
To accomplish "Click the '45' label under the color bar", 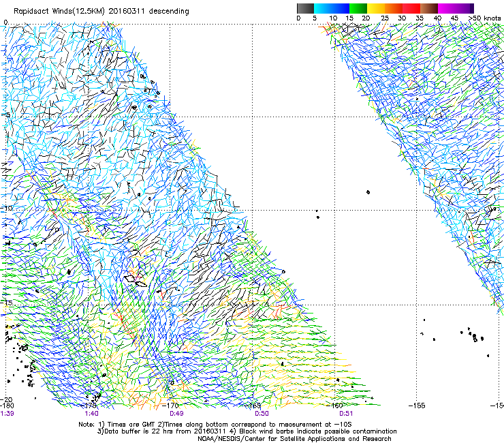I will pyautogui.click(x=454, y=18).
